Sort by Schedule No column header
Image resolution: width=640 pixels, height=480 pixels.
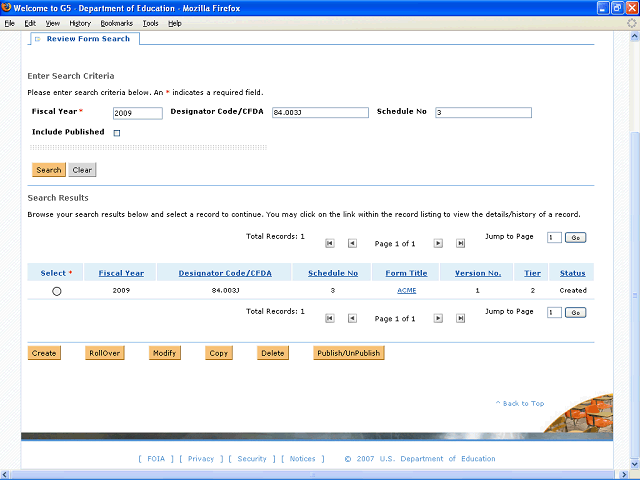(333, 273)
